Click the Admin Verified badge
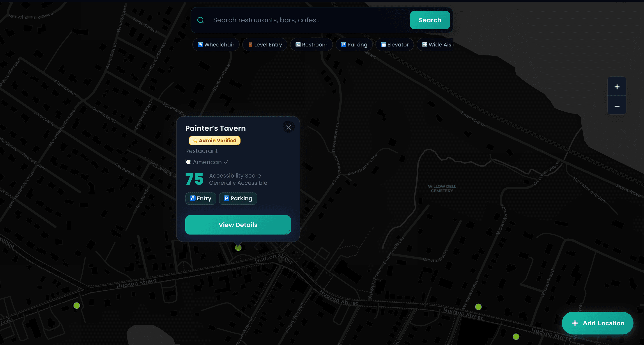Image resolution: width=644 pixels, height=345 pixels. tap(214, 140)
